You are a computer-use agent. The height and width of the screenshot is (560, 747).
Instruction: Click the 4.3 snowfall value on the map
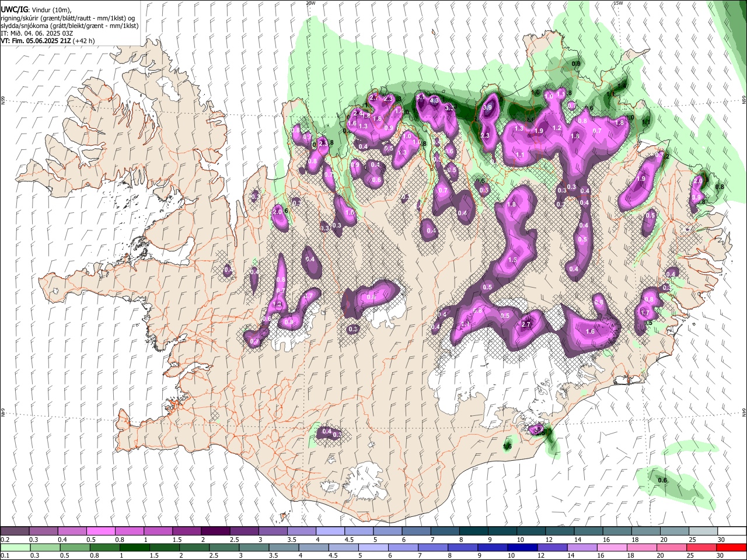click(x=434, y=100)
